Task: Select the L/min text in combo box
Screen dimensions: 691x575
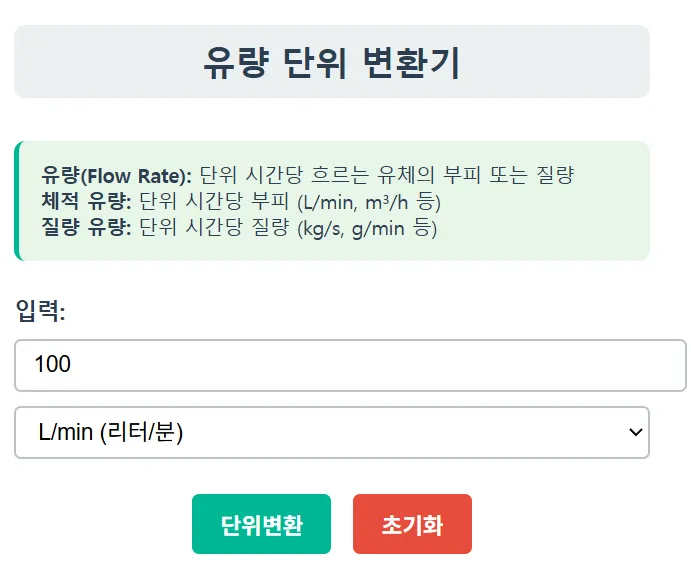Action: (66, 433)
